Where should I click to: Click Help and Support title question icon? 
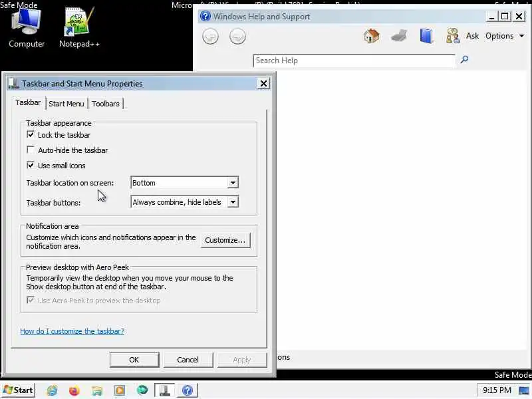(205, 16)
